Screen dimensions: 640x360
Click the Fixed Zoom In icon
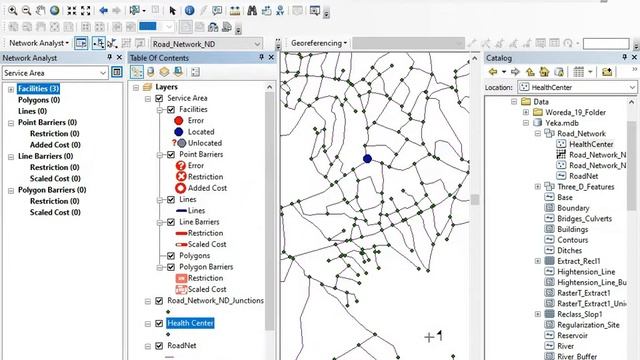click(x=72, y=11)
